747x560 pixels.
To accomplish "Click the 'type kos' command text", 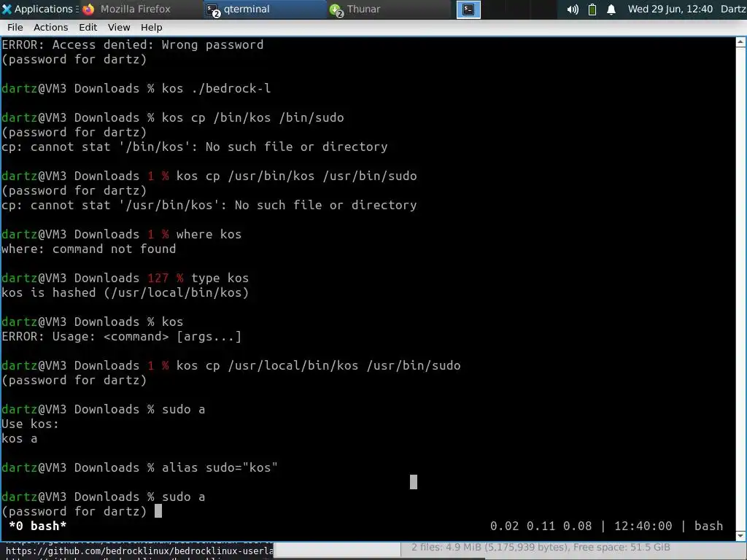I will (x=220, y=278).
